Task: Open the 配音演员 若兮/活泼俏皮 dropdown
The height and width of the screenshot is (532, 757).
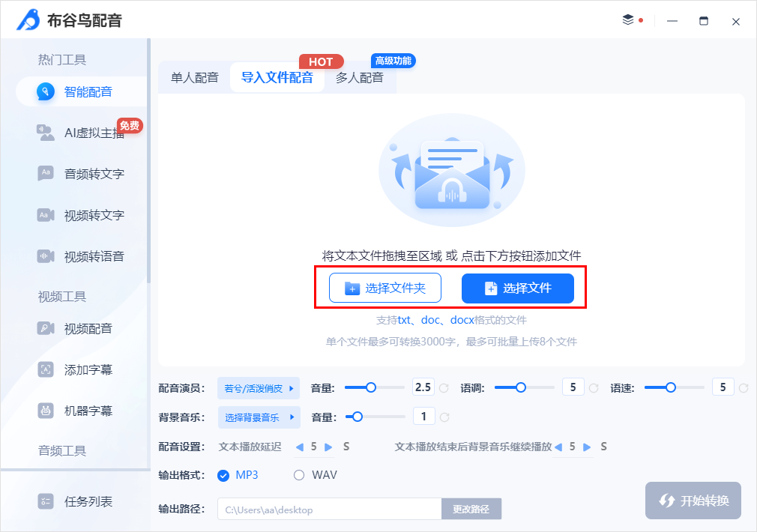Action: [259, 388]
